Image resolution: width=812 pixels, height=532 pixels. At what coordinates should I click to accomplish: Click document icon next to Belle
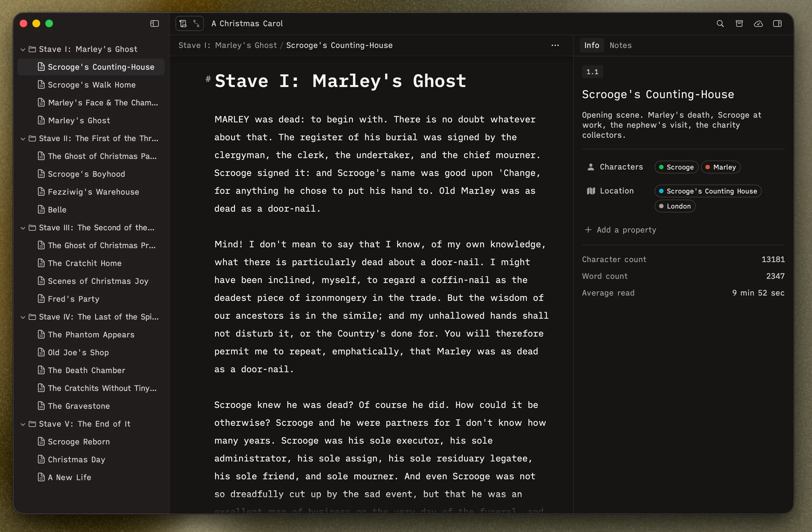(x=41, y=209)
